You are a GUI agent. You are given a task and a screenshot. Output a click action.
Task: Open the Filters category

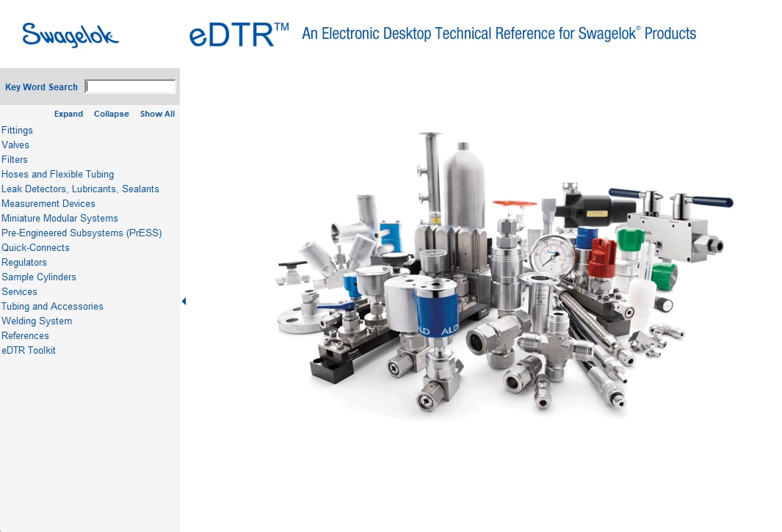[x=15, y=159]
